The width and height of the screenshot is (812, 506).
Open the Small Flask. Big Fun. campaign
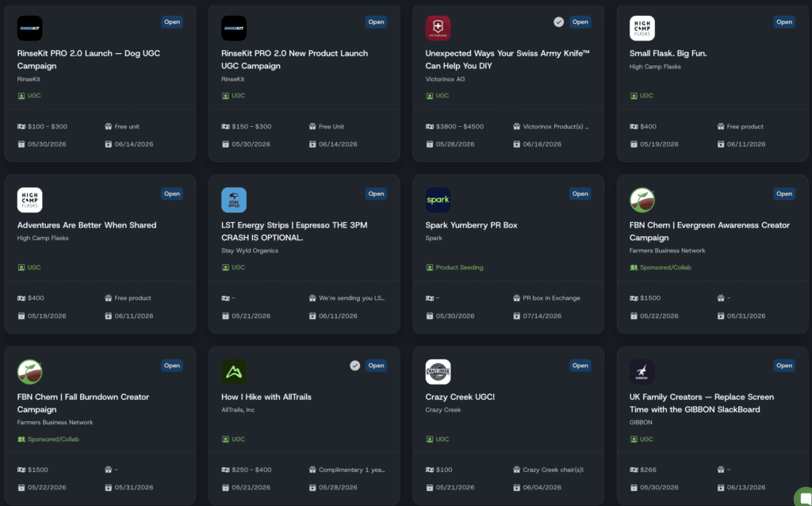coord(668,53)
